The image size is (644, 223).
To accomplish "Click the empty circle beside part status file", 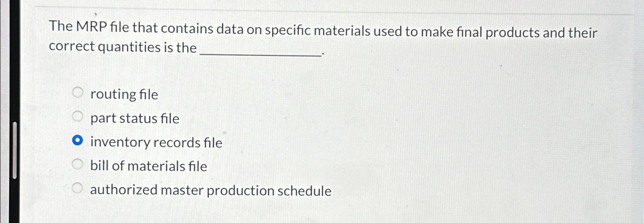I will (78, 116).
